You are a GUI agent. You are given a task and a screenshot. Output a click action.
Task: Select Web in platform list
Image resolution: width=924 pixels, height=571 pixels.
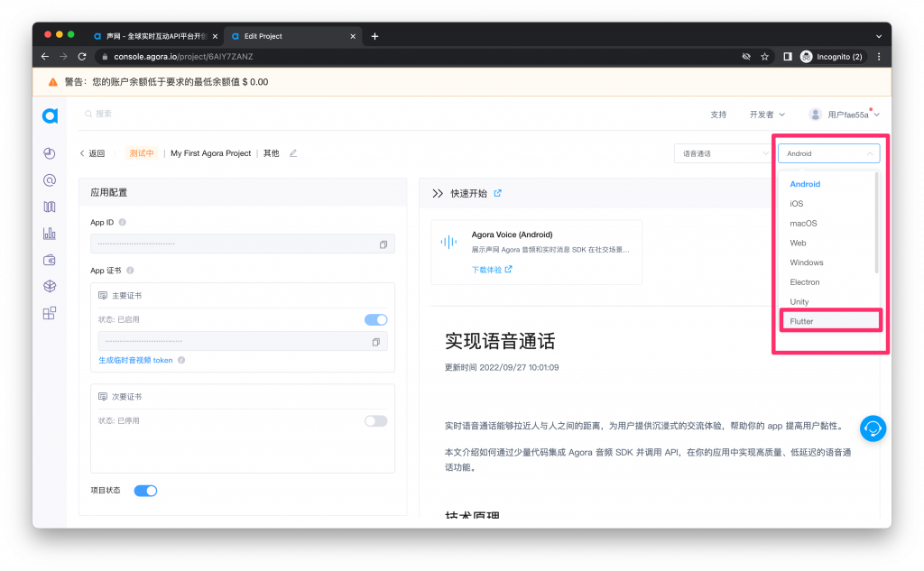[x=798, y=243]
